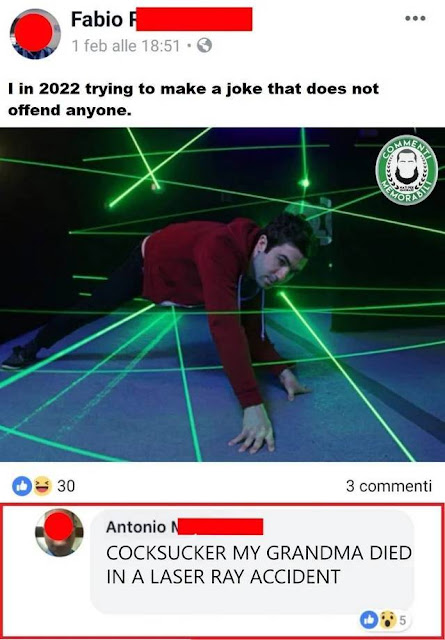Open Antonio's commenter profile picture
Image resolution: width=445 pixels, height=640 pixels.
tap(59, 532)
